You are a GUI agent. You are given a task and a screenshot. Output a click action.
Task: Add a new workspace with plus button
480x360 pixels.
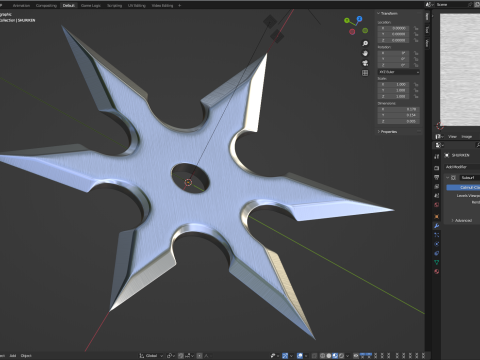click(x=180, y=6)
